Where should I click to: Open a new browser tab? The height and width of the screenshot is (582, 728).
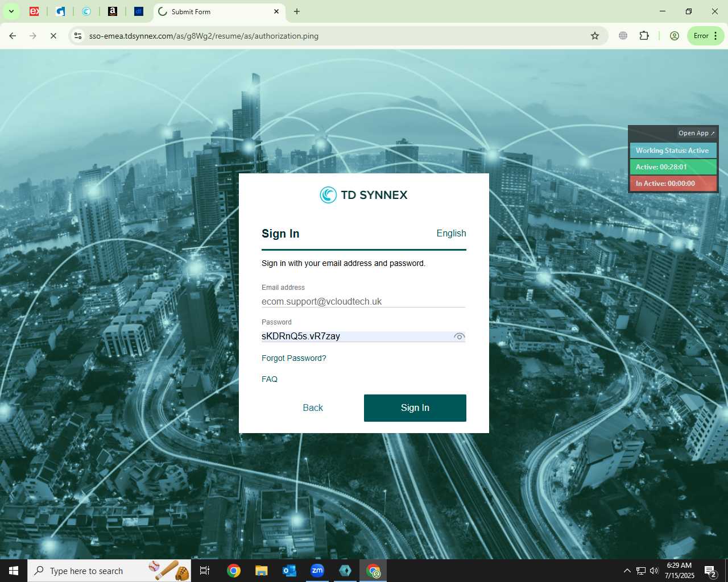pos(297,11)
